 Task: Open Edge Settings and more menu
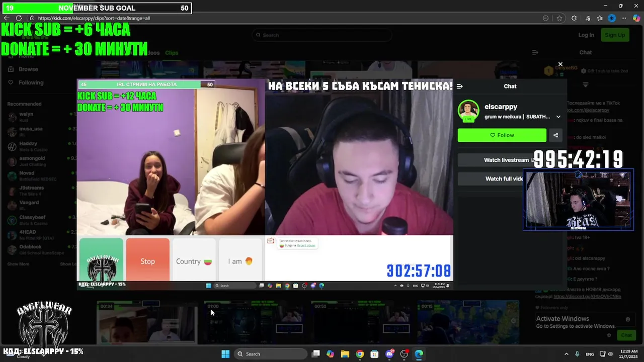point(624,18)
